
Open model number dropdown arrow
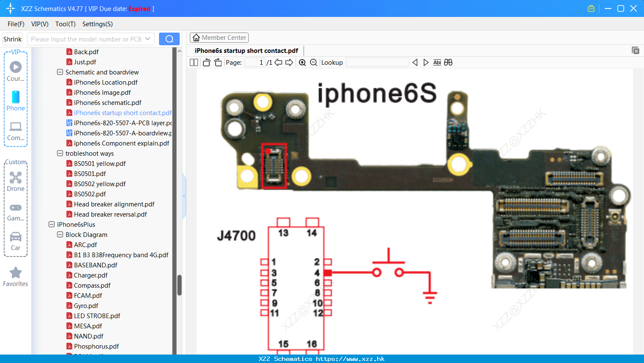[x=148, y=39]
